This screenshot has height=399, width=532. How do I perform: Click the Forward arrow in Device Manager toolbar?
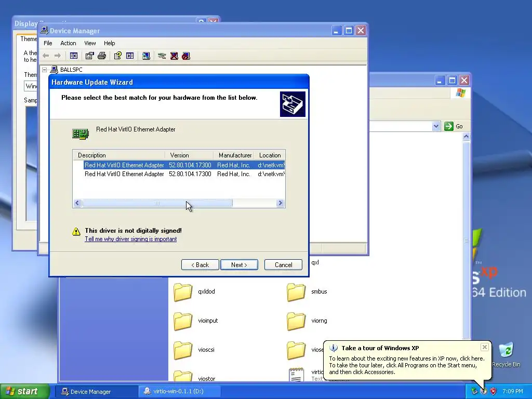(x=58, y=56)
